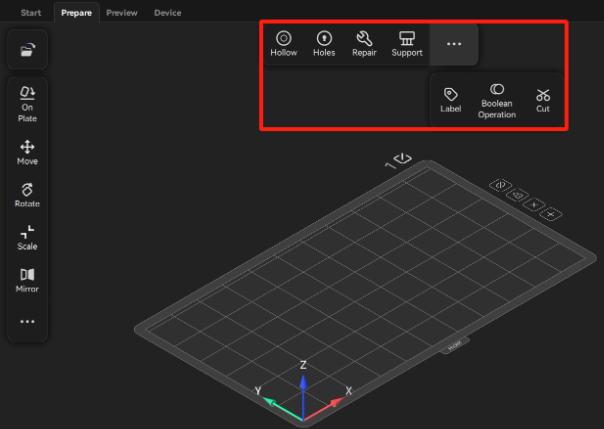Switch to the Preview tab
Viewport: 604px width, 429px height.
pyautogui.click(x=122, y=13)
